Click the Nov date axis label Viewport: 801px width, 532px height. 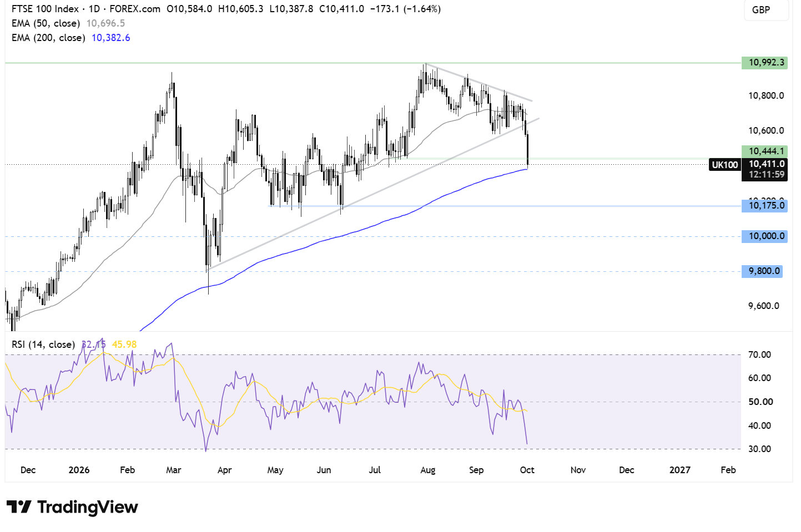tap(578, 470)
